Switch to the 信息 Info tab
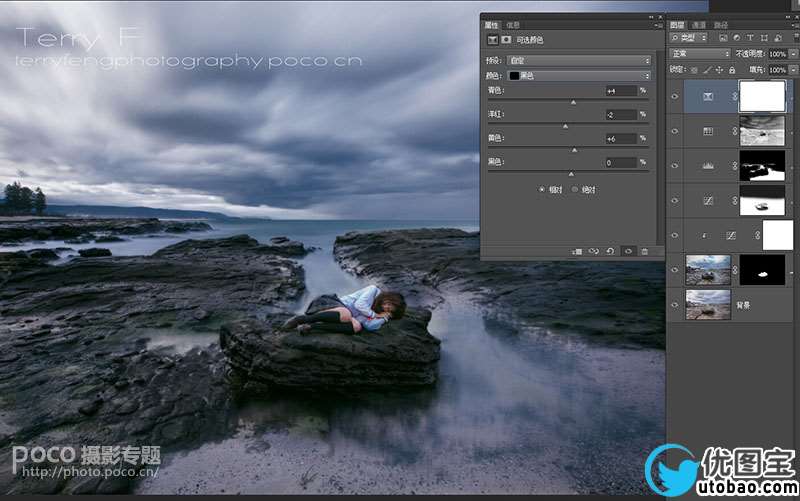The image size is (800, 501). [x=513, y=25]
